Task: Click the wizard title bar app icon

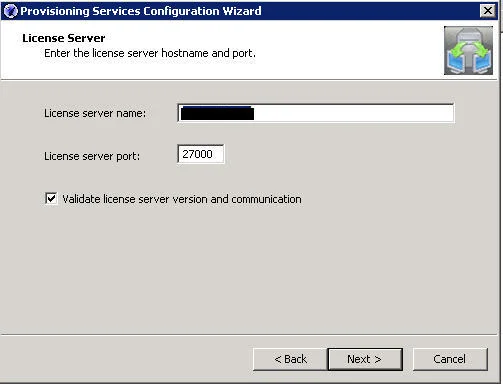Action: (10, 11)
